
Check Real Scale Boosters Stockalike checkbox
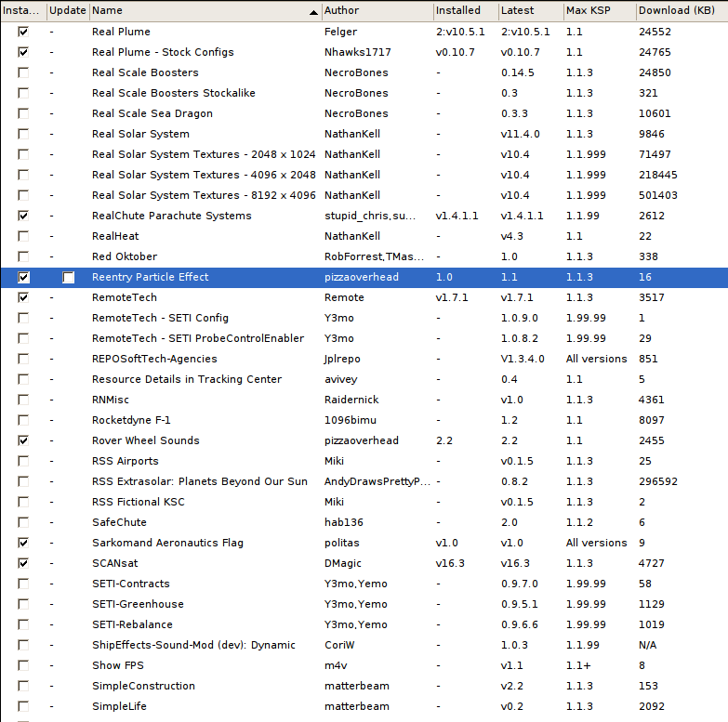(22, 93)
